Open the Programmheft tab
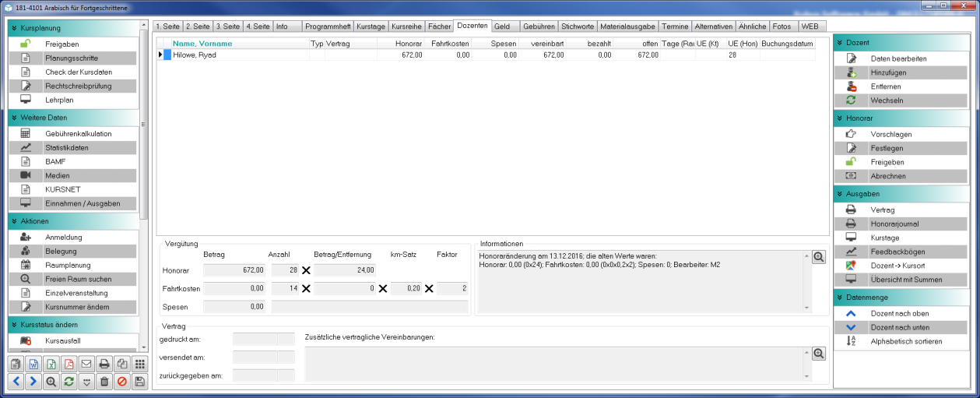980x398 pixels. (327, 26)
